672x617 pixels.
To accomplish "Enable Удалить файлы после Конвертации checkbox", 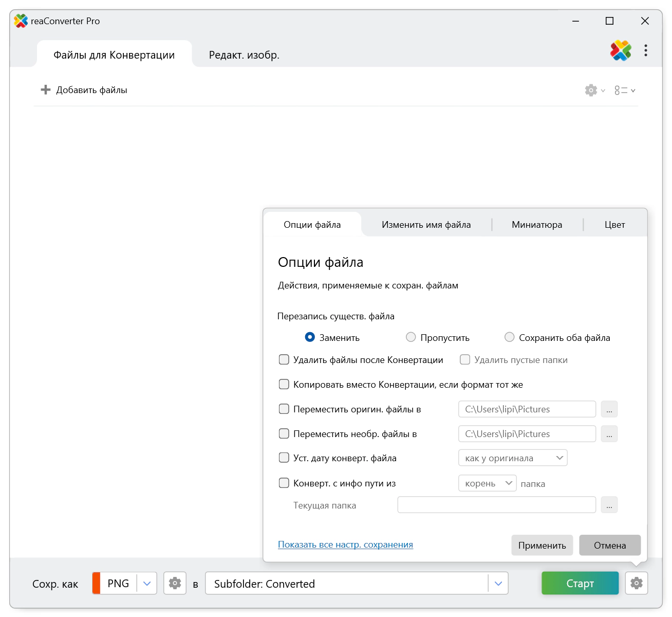I will point(284,360).
